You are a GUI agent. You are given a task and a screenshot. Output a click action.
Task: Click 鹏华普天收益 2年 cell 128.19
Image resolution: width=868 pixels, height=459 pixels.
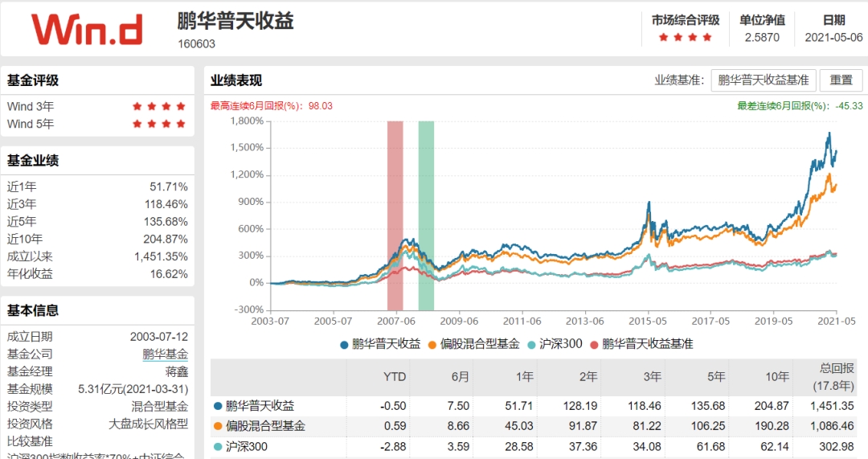pos(580,406)
